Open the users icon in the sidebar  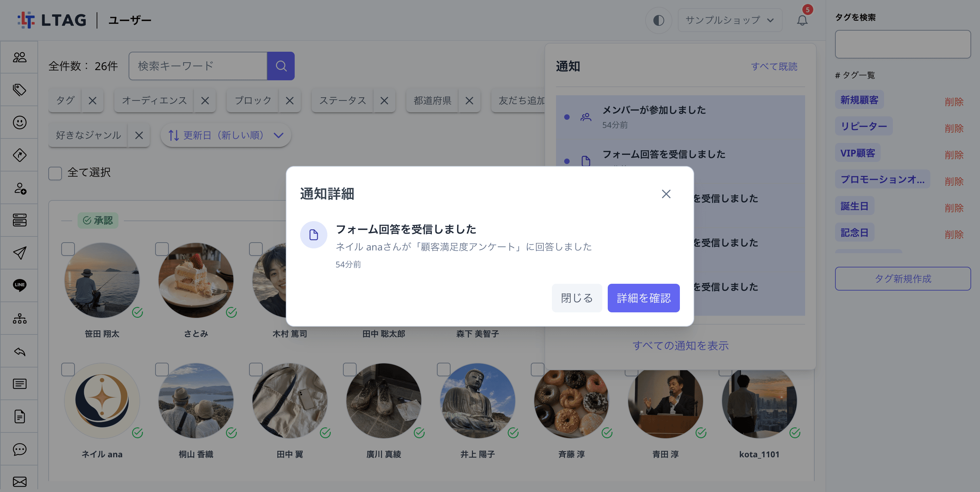19,57
